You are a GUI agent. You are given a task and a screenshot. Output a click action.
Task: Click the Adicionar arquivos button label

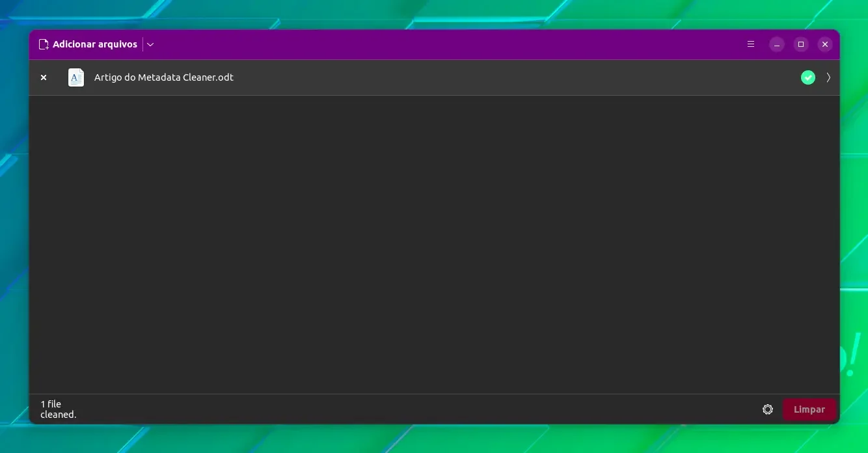pos(95,44)
